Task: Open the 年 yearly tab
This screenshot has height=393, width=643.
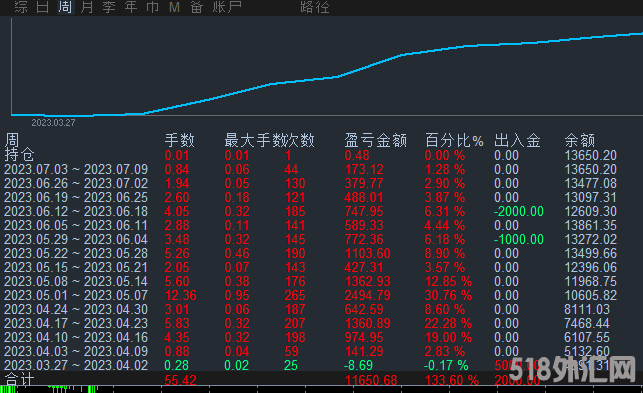Action: pos(131,7)
